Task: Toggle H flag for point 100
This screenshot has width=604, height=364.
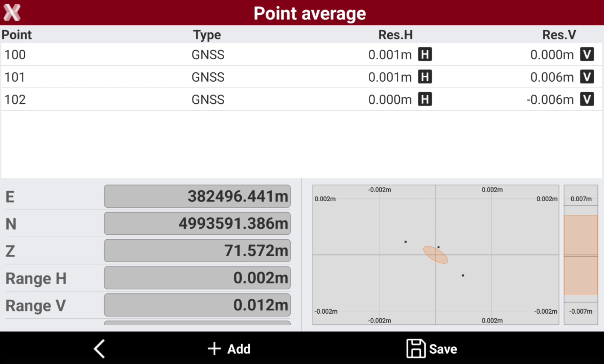Action: tap(425, 55)
